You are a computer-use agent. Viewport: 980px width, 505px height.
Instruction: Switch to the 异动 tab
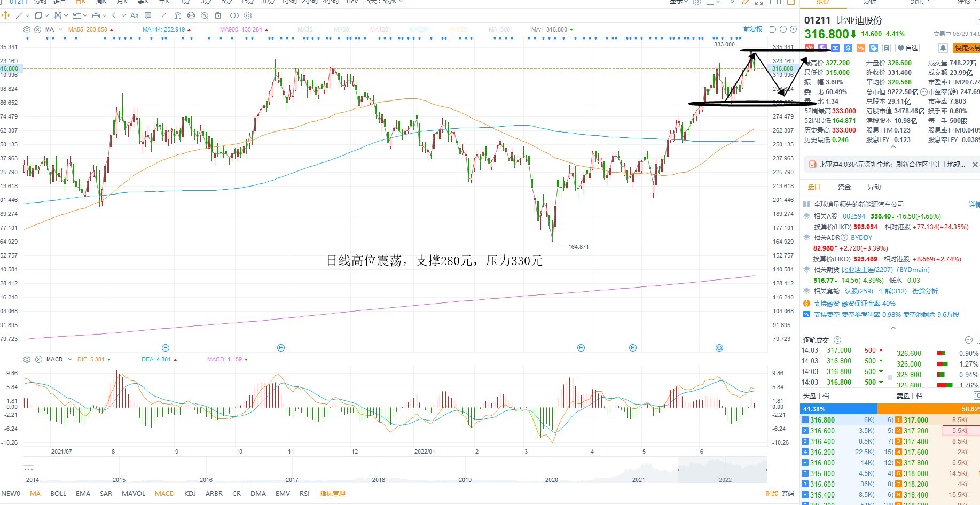(x=874, y=187)
